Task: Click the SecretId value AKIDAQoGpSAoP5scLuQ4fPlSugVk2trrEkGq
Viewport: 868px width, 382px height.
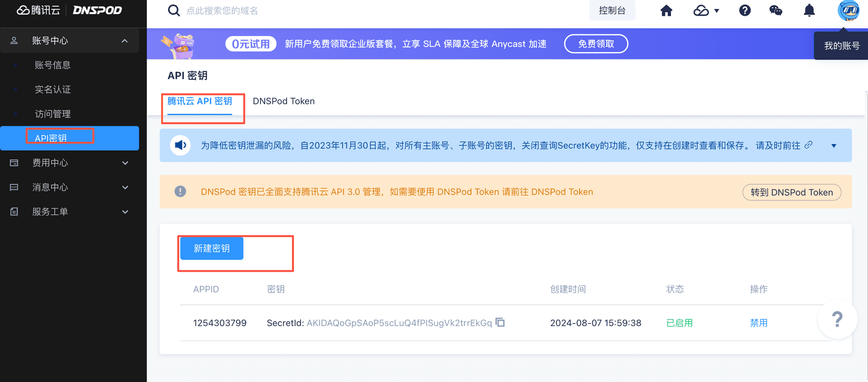Action: pyautogui.click(x=399, y=323)
